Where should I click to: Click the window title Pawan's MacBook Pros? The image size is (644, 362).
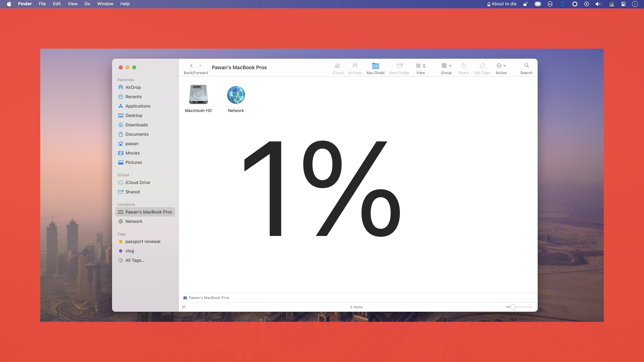pos(239,67)
